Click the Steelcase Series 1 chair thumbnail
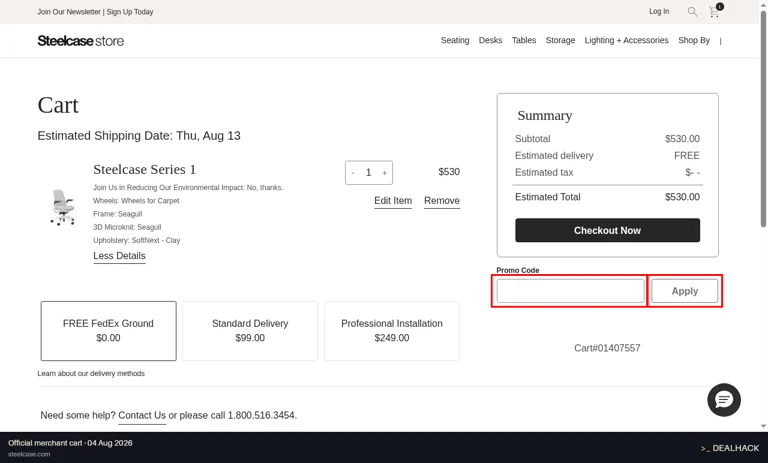Image resolution: width=768 pixels, height=463 pixels. [62, 207]
